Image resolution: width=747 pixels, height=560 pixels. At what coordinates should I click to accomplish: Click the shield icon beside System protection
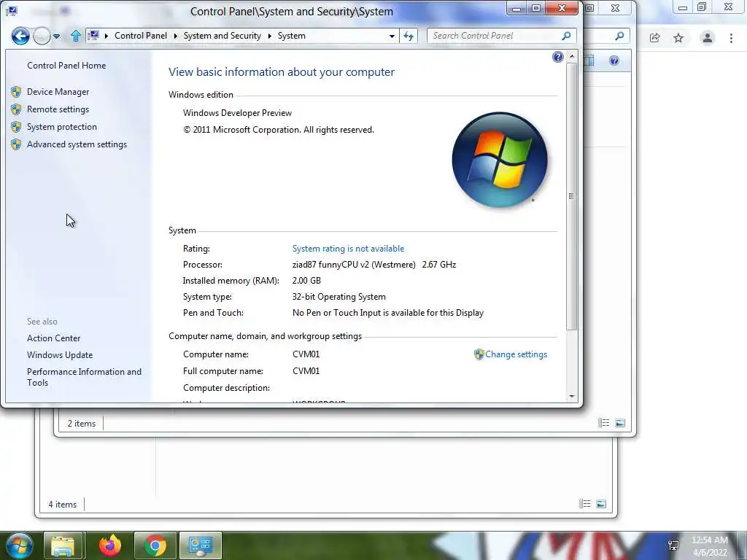tap(16, 127)
